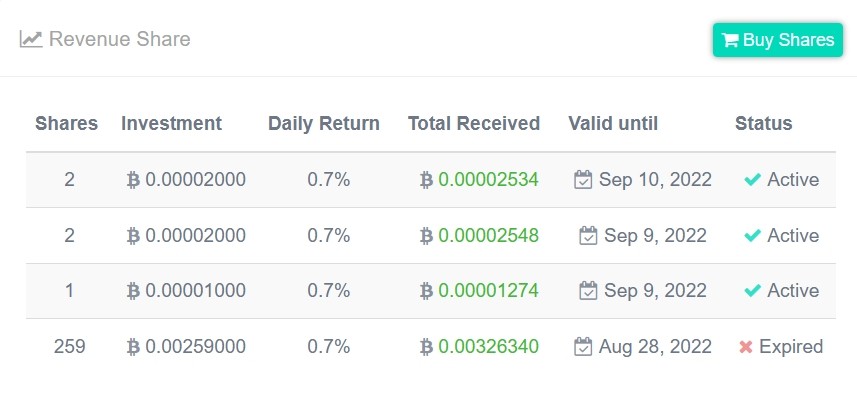Click the 0.7% daily return in the 259 shares row
This screenshot has height=396, width=857.
pos(328,346)
